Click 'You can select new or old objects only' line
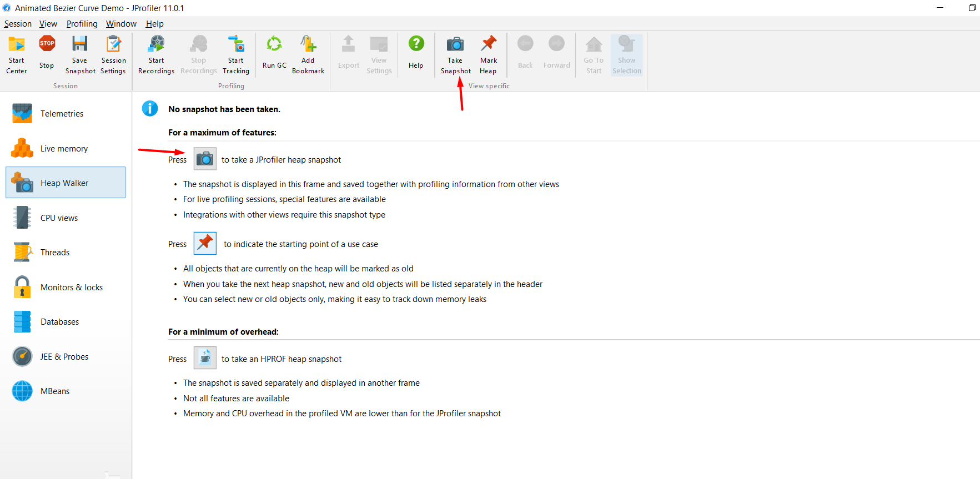 [x=335, y=299]
